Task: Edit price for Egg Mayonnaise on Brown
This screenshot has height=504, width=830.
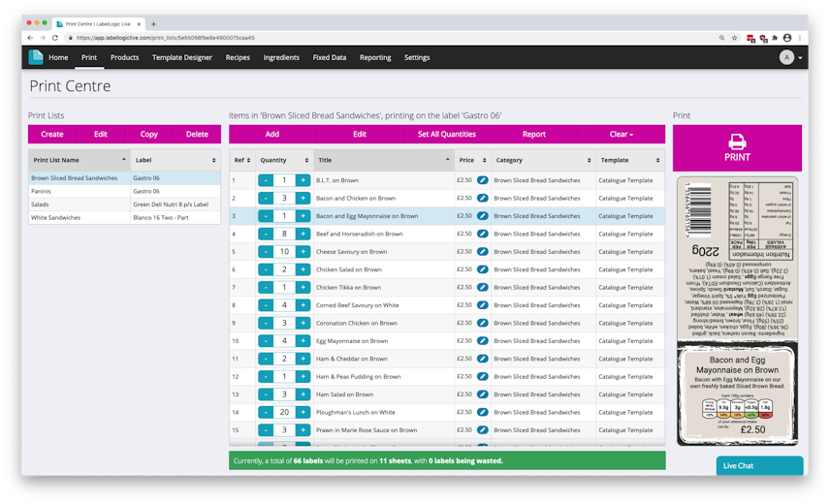Action: pyautogui.click(x=482, y=341)
